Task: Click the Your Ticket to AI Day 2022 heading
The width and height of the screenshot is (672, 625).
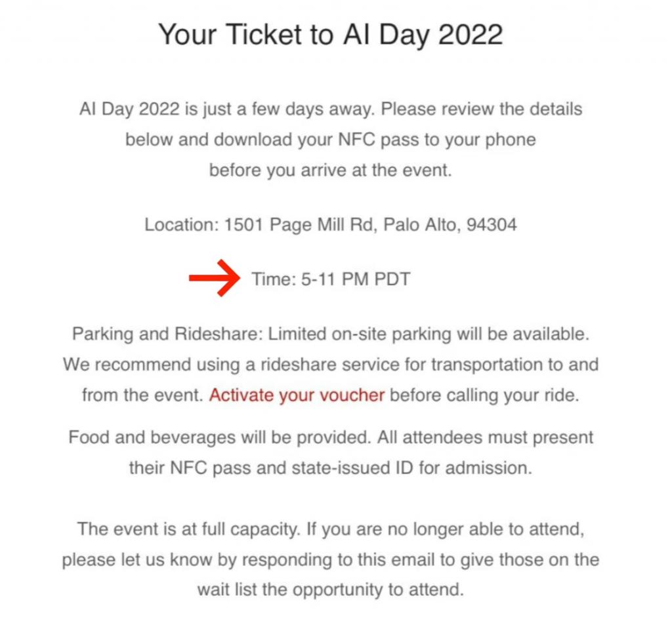Action: tap(331, 34)
